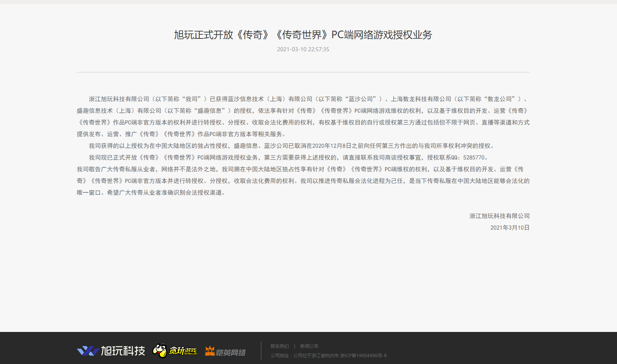Open the 联系我们 footer link

coord(280,346)
